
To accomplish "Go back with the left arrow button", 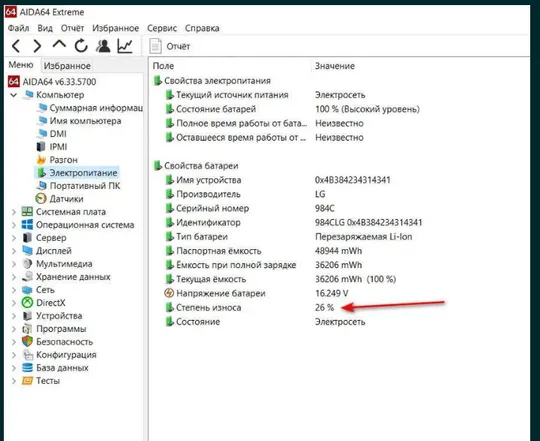I will pyautogui.click(x=16, y=46).
